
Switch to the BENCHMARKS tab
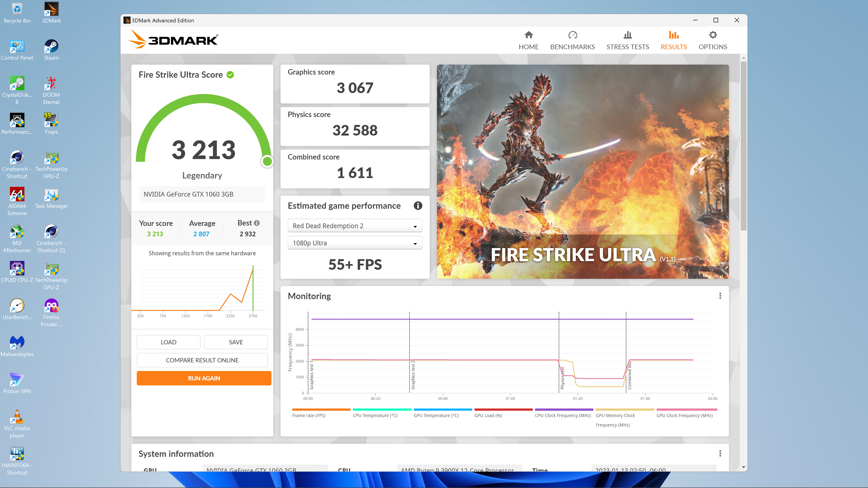(x=573, y=40)
